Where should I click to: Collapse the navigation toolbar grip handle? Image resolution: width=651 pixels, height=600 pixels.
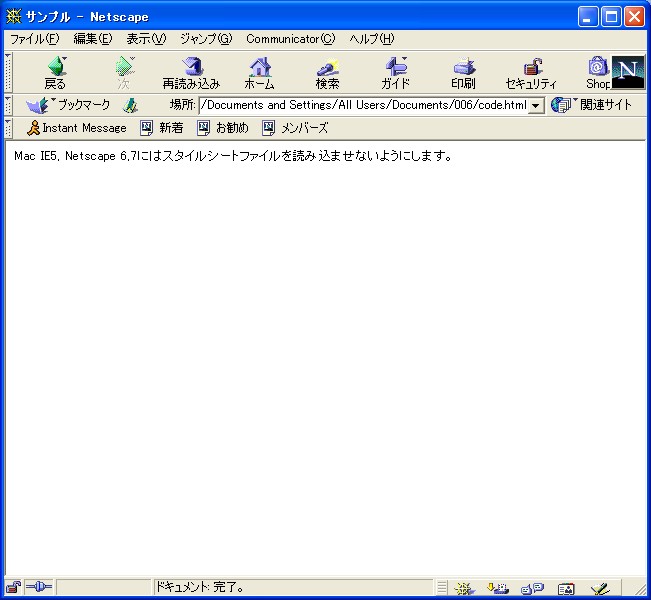click(8, 73)
